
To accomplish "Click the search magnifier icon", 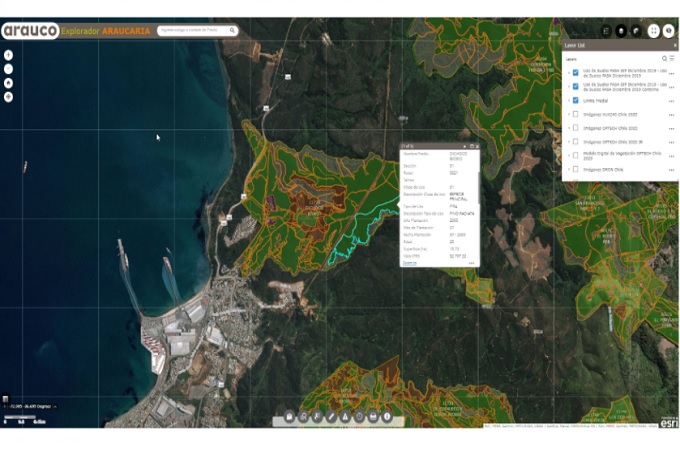I will tap(232, 31).
